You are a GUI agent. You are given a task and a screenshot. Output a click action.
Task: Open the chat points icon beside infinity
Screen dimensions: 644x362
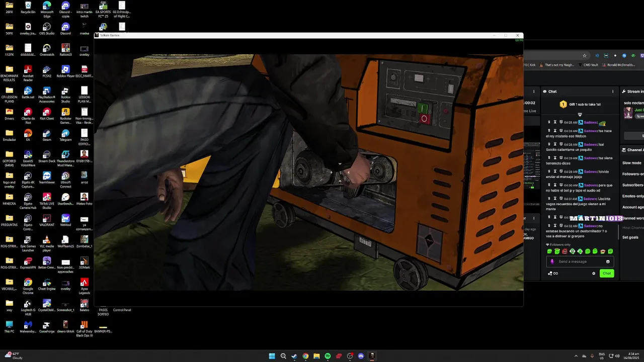pos(550,274)
